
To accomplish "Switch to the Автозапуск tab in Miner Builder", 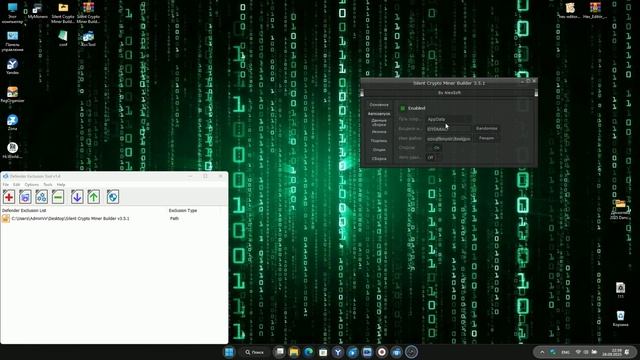I will coord(379,113).
